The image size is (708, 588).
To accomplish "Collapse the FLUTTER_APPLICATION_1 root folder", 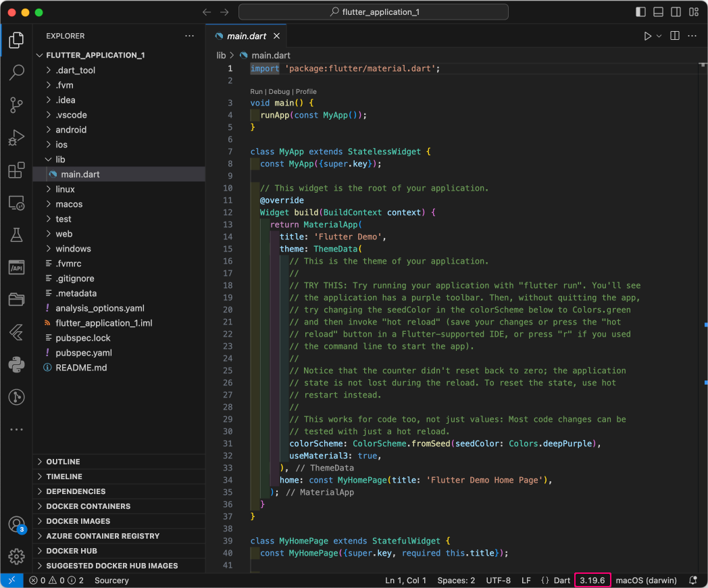I will tap(119, 55).
